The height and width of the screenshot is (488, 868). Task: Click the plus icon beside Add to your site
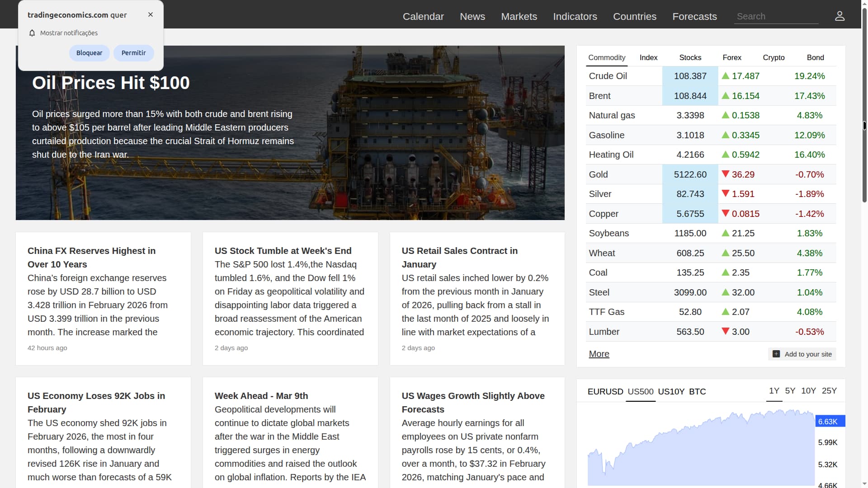point(776,354)
